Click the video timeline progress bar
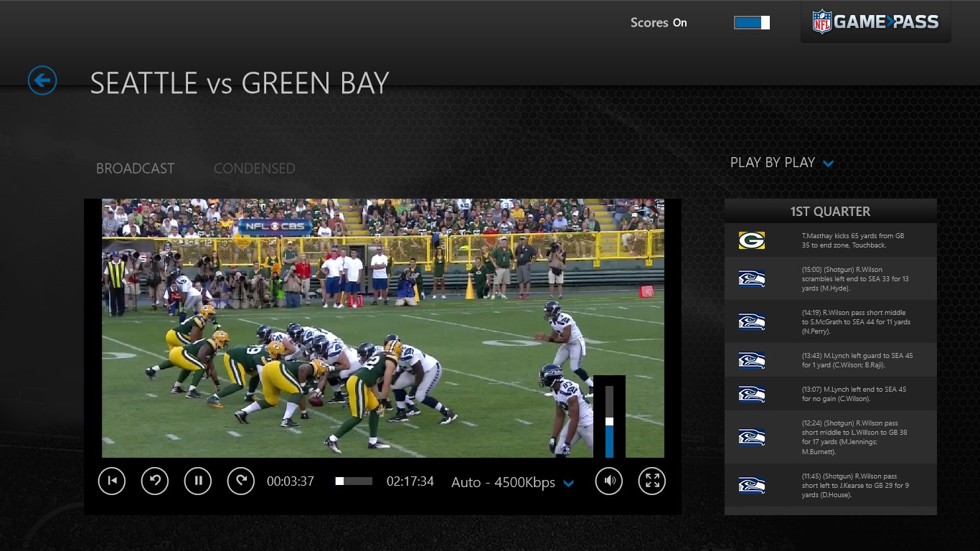The image size is (980, 551). click(x=354, y=481)
